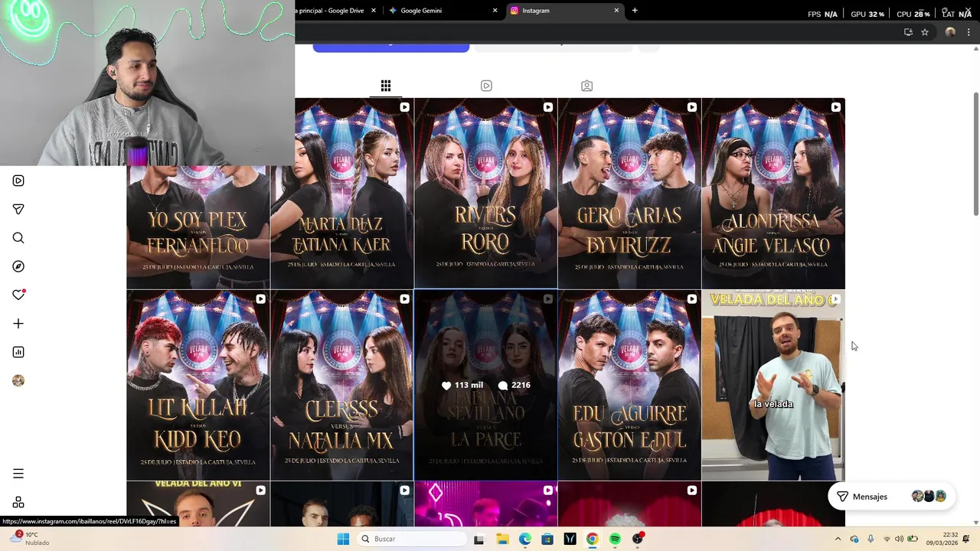Open OBS Studio from the taskbar
Image resolution: width=980 pixels, height=551 pixels.
point(638,540)
